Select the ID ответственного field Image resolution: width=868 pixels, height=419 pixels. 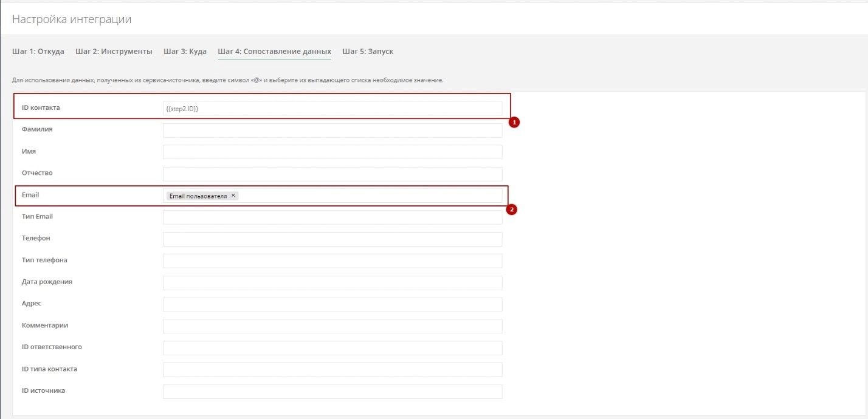pyautogui.click(x=332, y=348)
